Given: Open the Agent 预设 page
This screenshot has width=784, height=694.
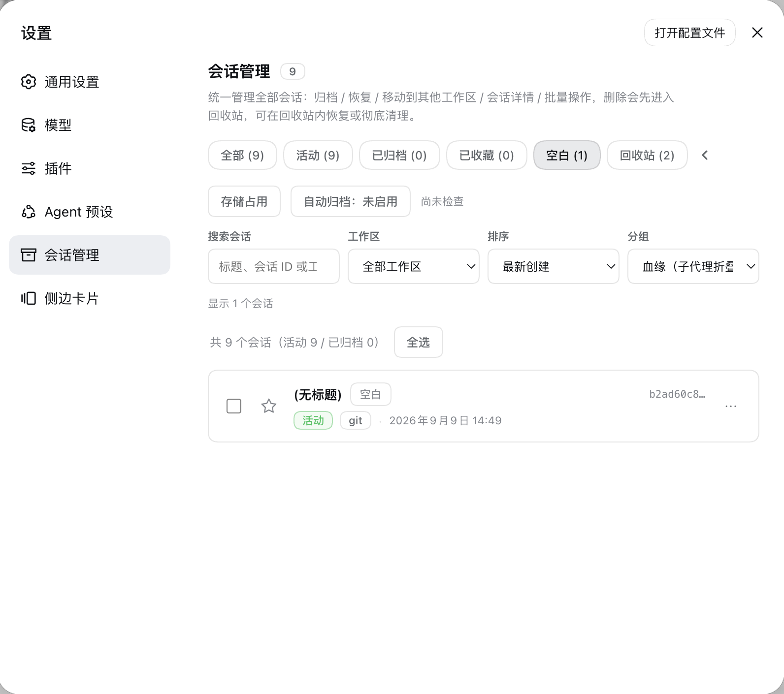Looking at the screenshot, I should (x=90, y=212).
